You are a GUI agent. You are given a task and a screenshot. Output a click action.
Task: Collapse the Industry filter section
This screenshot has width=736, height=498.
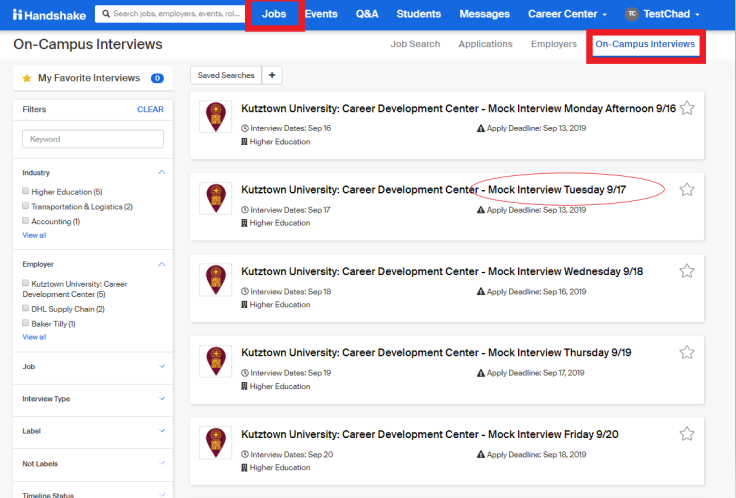(162, 172)
